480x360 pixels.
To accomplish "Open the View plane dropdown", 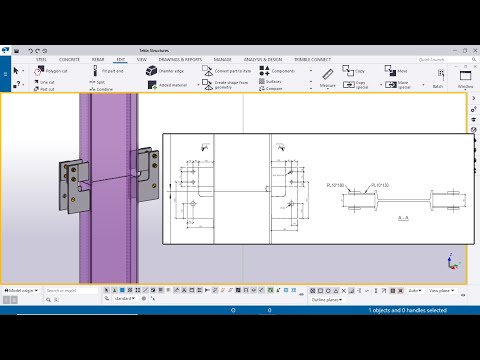I will [x=441, y=291].
